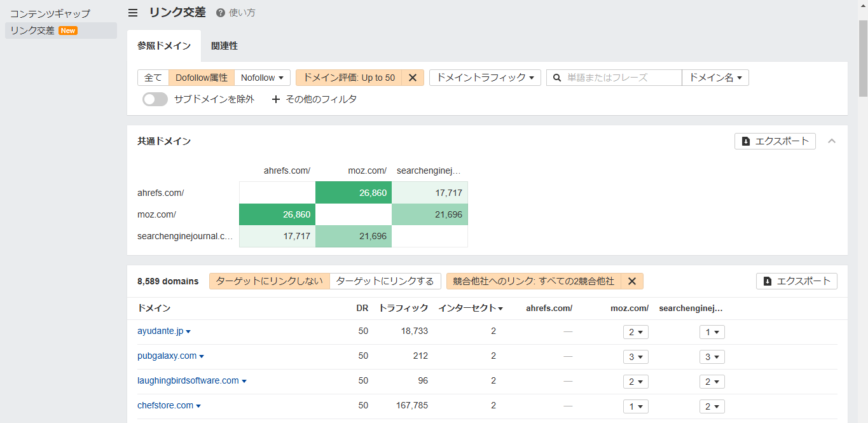Open the 使い方 help icon
The image size is (868, 423).
pyautogui.click(x=221, y=13)
